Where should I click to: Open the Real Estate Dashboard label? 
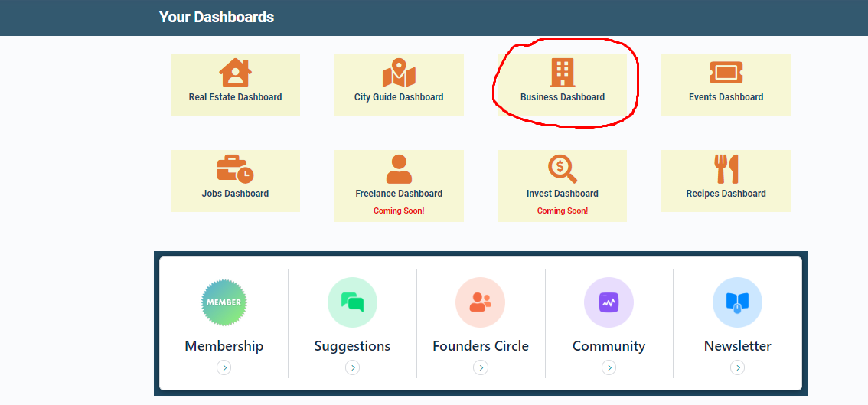tap(235, 97)
